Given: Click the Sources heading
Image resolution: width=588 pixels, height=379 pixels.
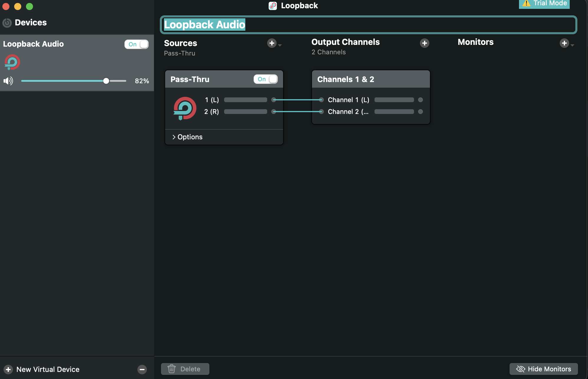Looking at the screenshot, I should point(180,43).
